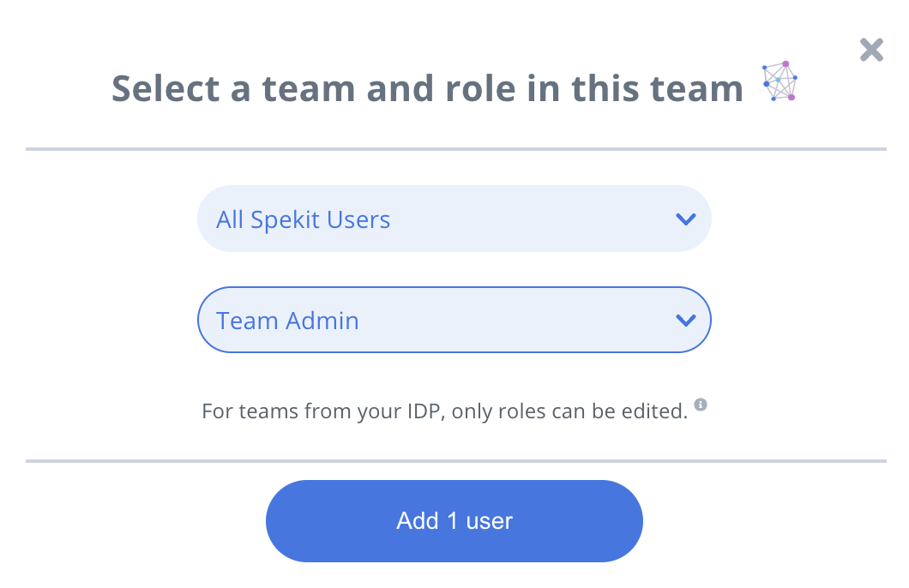Click the info icon after the IDP note
Screen dimensions: 909x588
701,405
